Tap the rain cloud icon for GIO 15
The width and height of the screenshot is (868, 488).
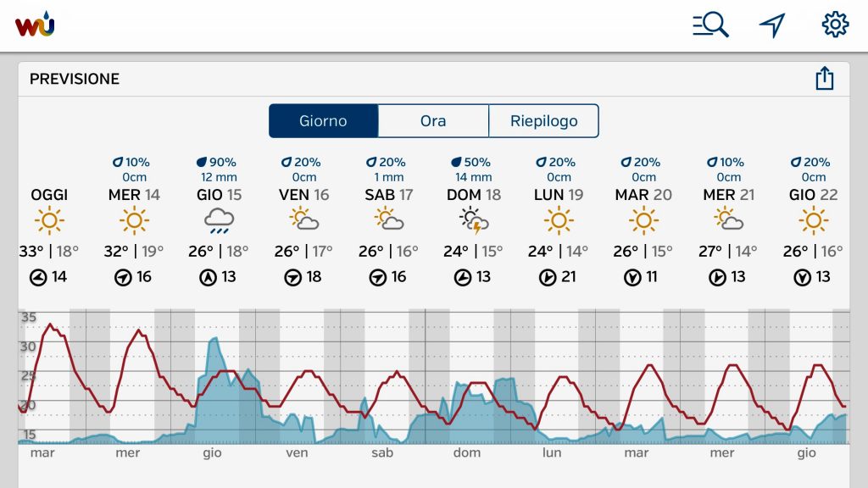pyautogui.click(x=219, y=221)
